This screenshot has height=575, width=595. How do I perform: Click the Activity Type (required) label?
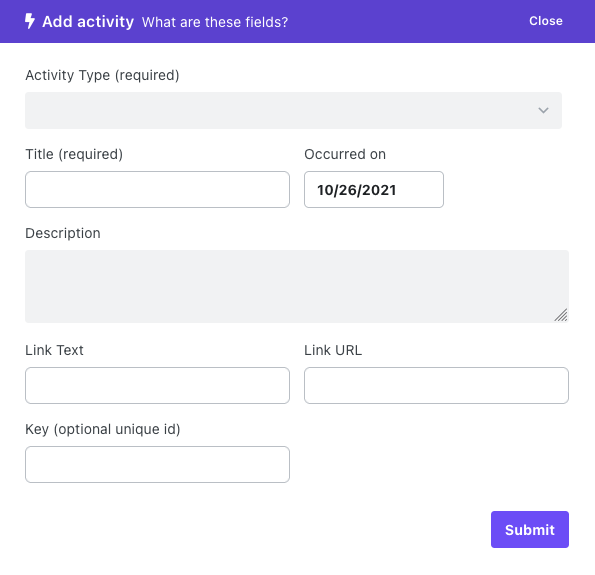[102, 75]
